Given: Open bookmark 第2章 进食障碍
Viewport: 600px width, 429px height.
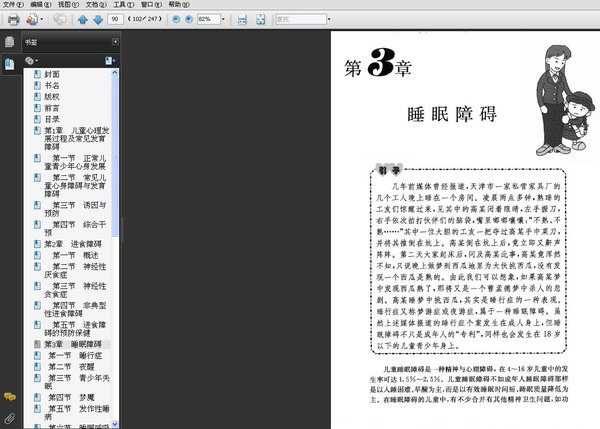Looking at the screenshot, I should click(x=73, y=244).
